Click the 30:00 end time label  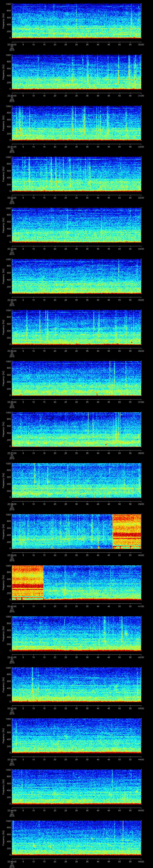(x=141, y=44)
